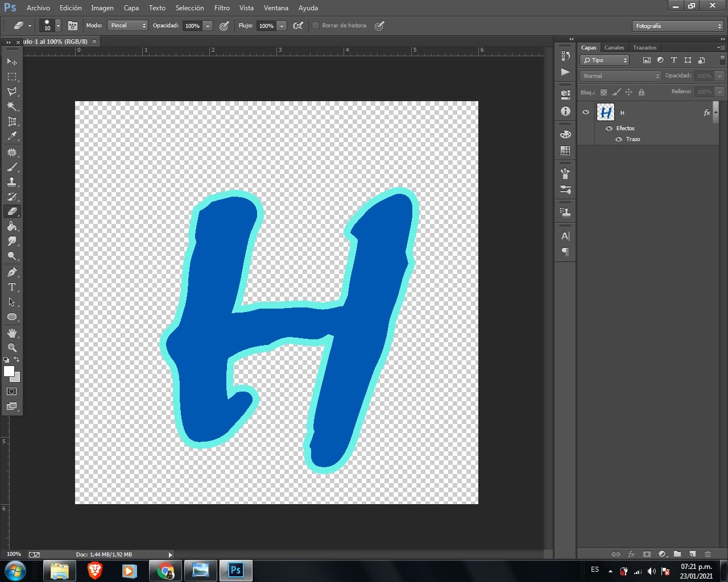Toggle visibility of Trazo effect
The height and width of the screenshot is (582, 728).
tap(619, 139)
